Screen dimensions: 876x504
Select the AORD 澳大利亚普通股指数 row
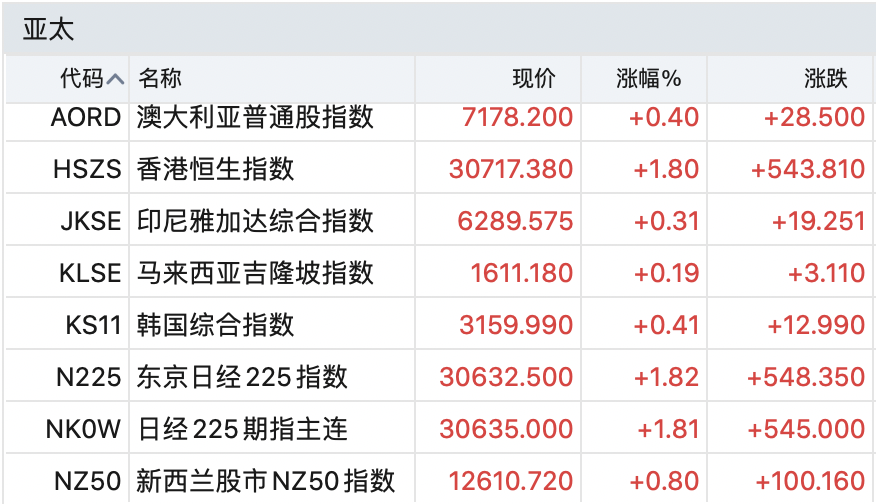(x=439, y=117)
